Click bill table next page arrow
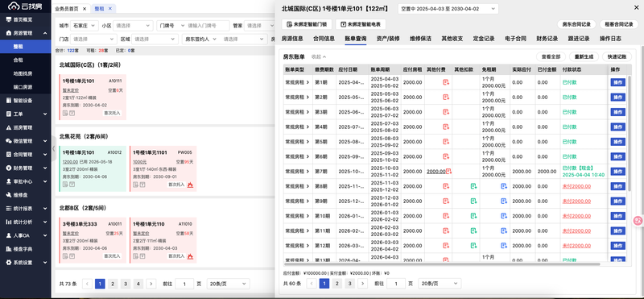Screen dimensions: 644x299 (362, 284)
